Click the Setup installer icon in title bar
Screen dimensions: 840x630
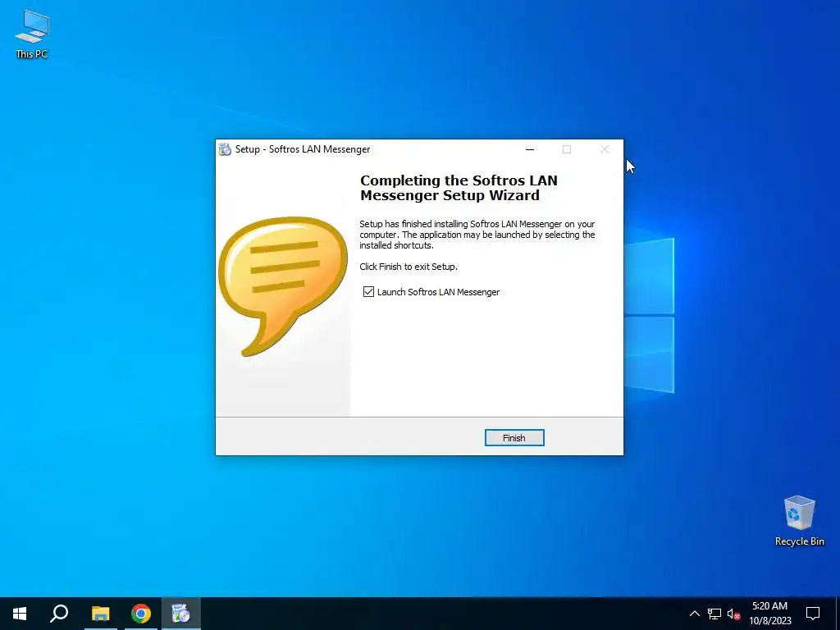[x=225, y=149]
